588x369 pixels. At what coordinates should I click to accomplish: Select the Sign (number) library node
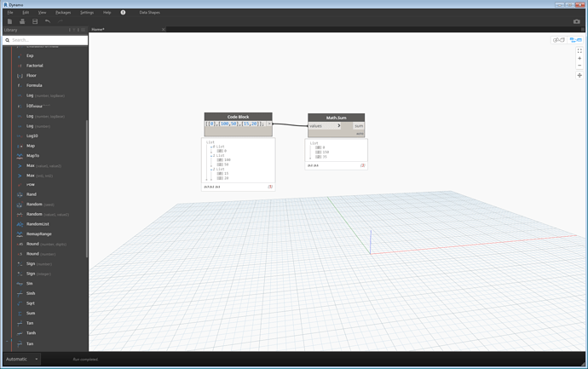39,264
